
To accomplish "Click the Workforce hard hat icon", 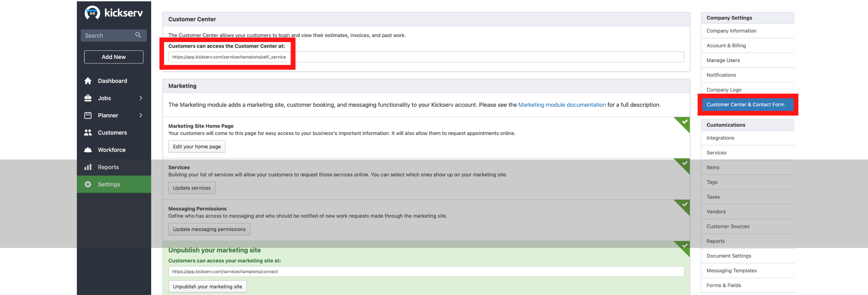I will pyautogui.click(x=88, y=149).
